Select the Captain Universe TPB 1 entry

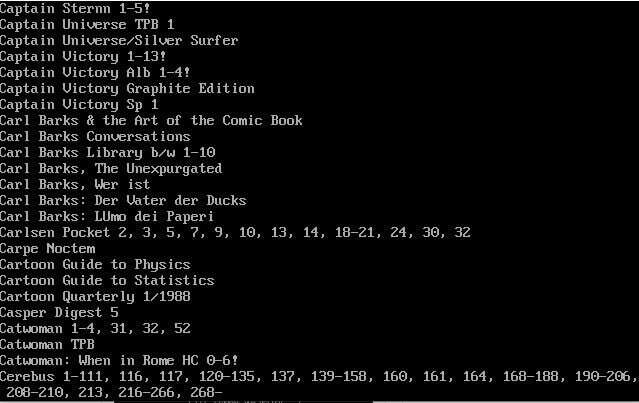coord(87,24)
